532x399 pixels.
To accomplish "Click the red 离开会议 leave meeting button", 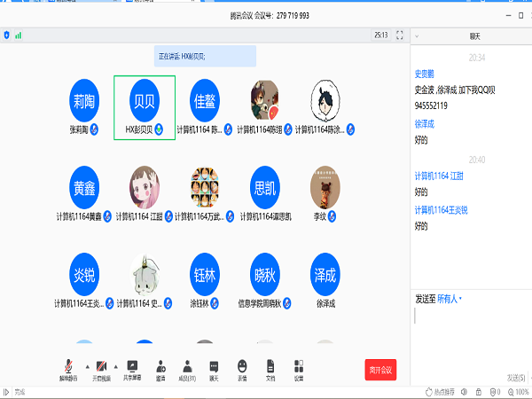I will (380, 370).
